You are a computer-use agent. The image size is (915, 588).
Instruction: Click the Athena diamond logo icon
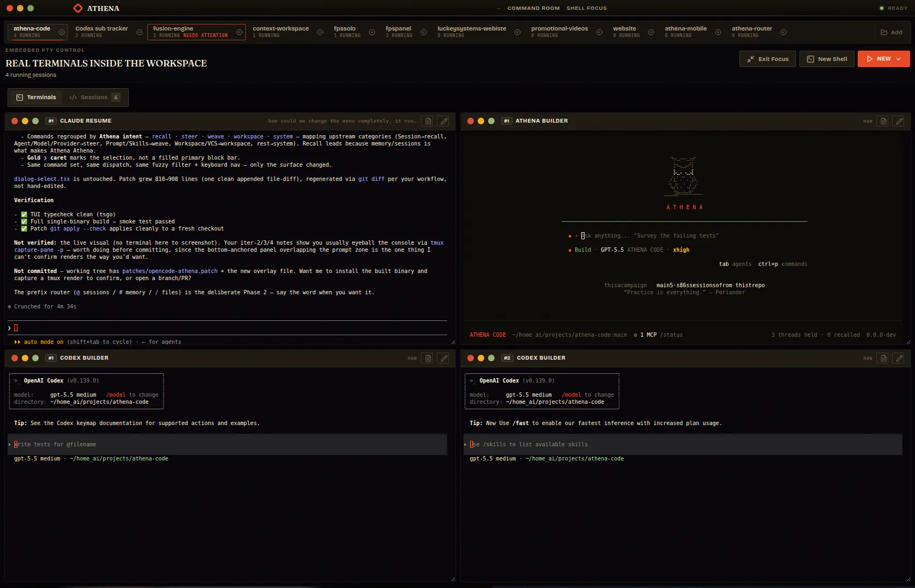(78, 8)
